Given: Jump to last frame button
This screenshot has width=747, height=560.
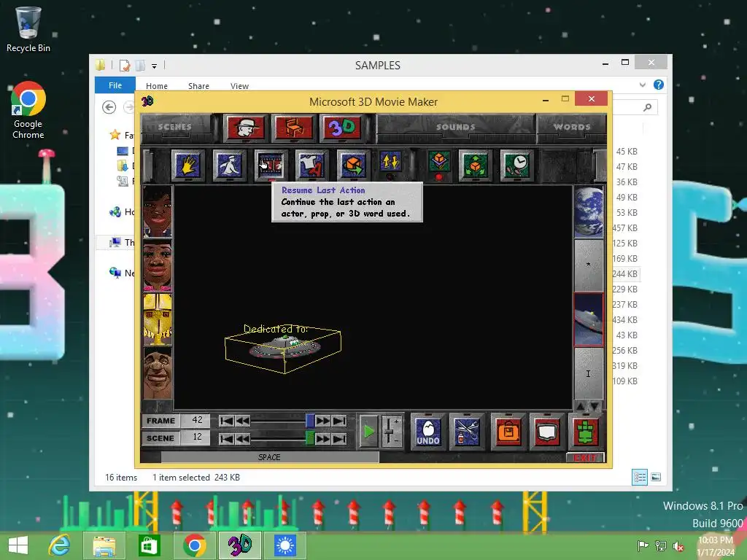Looking at the screenshot, I should click(x=339, y=421).
